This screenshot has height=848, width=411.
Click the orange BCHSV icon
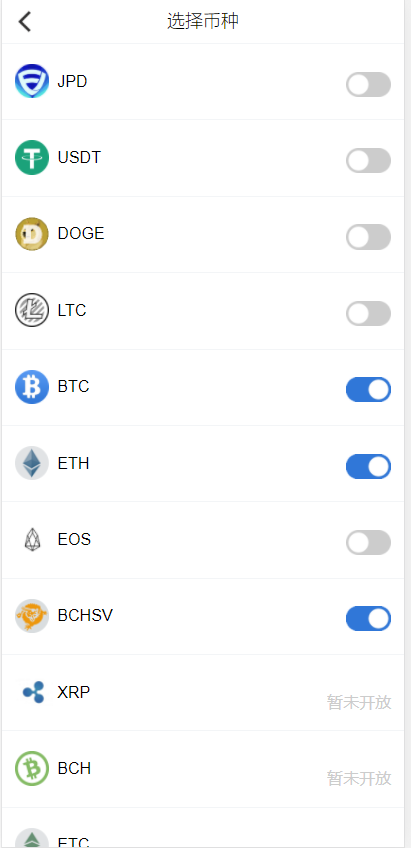[x=32, y=616]
